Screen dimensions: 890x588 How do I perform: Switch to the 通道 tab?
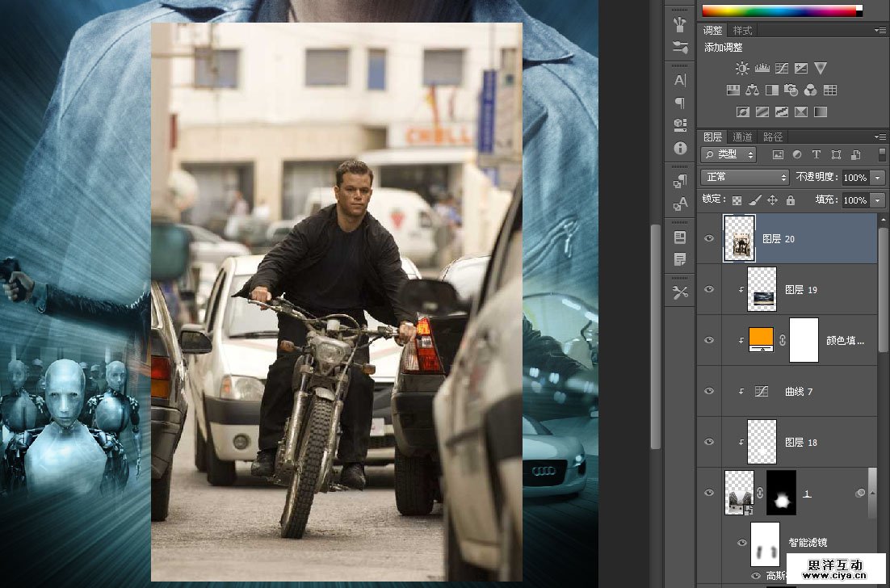click(742, 136)
